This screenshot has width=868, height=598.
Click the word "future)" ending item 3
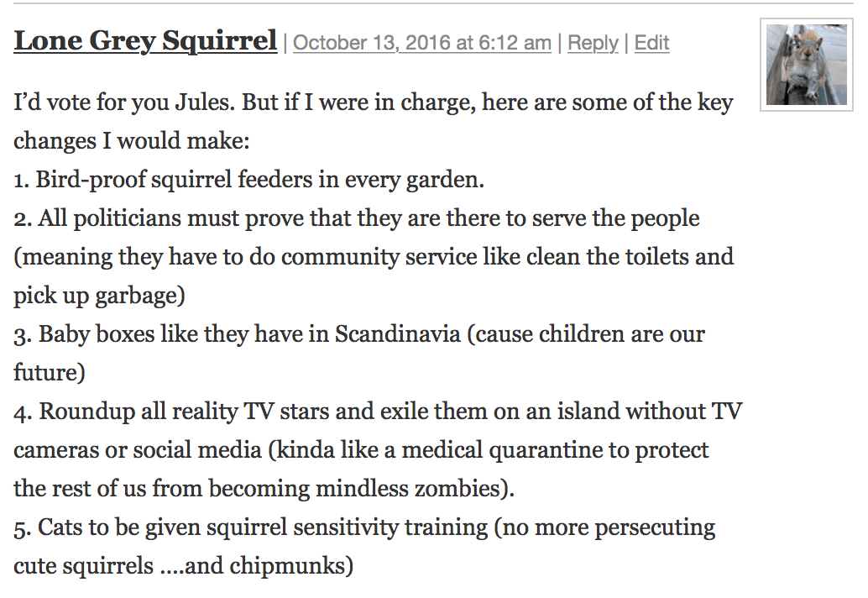(x=50, y=372)
